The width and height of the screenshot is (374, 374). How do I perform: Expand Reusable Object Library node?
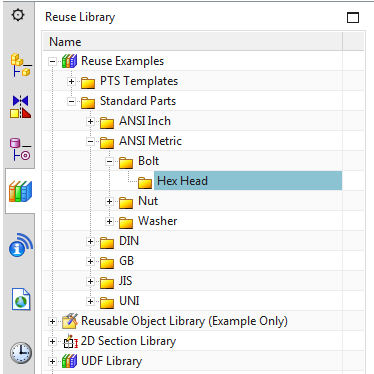coord(52,321)
